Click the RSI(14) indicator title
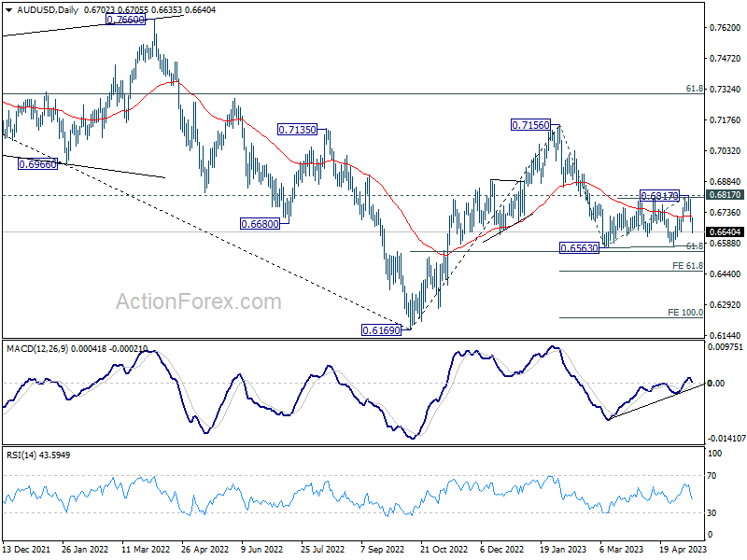The image size is (747, 560). (21, 455)
